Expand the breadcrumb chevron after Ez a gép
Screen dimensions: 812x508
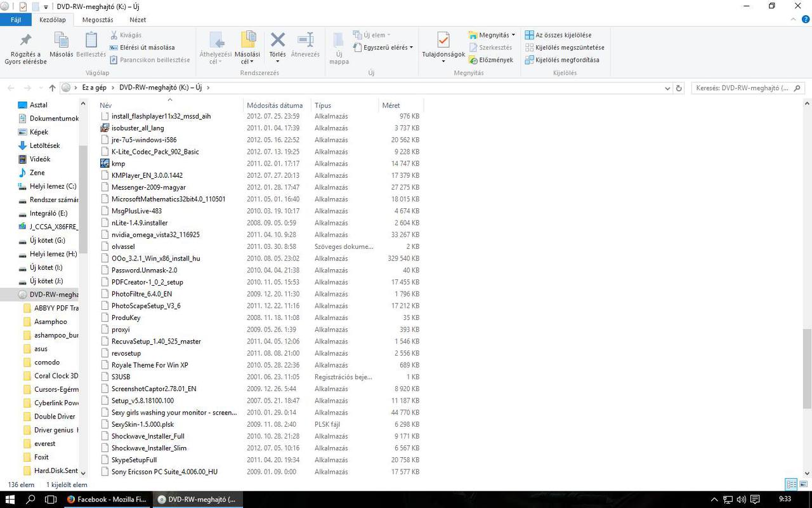click(x=112, y=88)
